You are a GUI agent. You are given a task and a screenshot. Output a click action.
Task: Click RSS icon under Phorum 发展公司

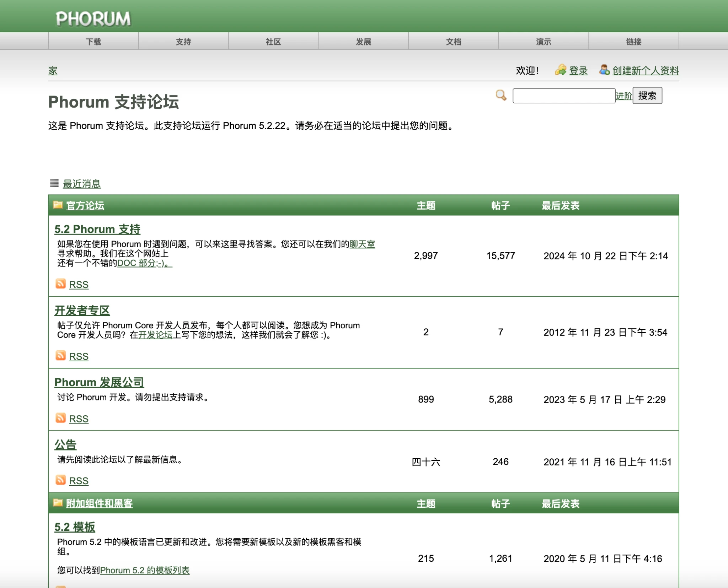pos(61,418)
